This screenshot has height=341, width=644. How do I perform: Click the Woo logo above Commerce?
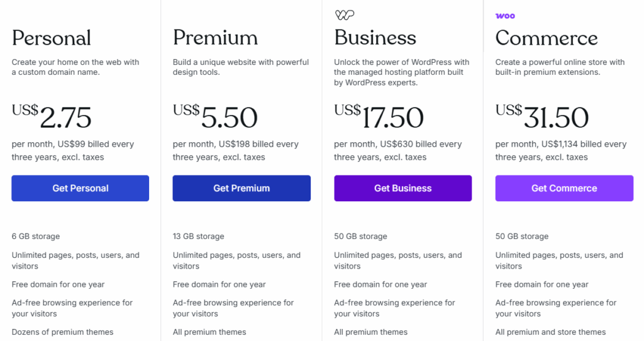pyautogui.click(x=505, y=16)
